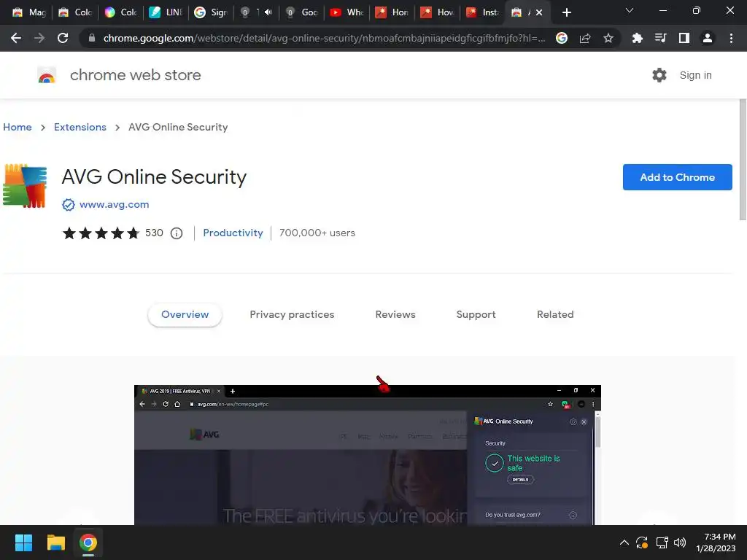This screenshot has height=560, width=747.
Task: Switch to the Inst tab
Action: tap(483, 12)
